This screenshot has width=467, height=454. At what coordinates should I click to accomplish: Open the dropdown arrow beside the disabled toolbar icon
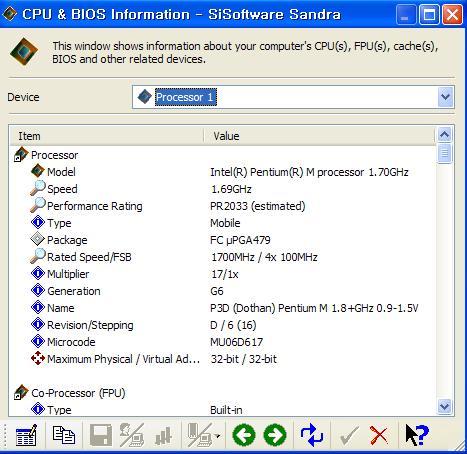(x=218, y=436)
